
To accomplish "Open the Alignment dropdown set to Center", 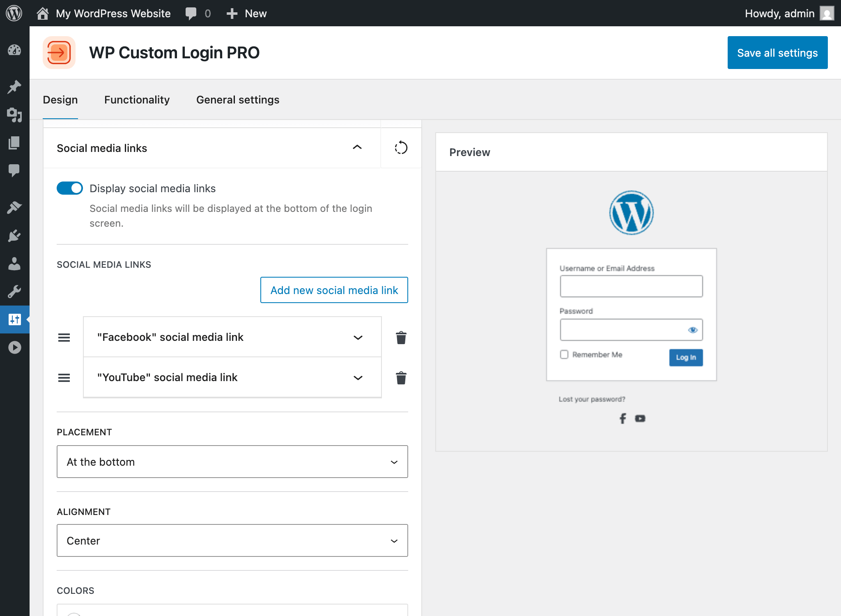I will click(232, 540).
